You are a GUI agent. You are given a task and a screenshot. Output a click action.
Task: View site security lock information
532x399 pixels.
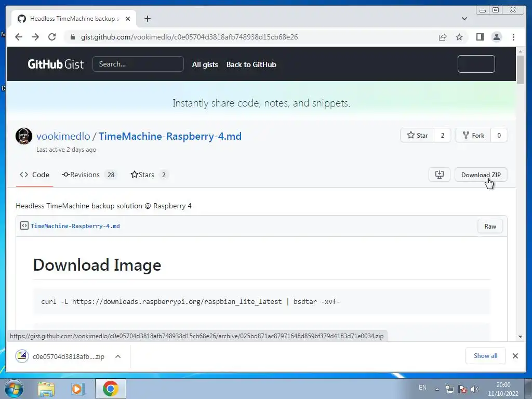pyautogui.click(x=73, y=37)
